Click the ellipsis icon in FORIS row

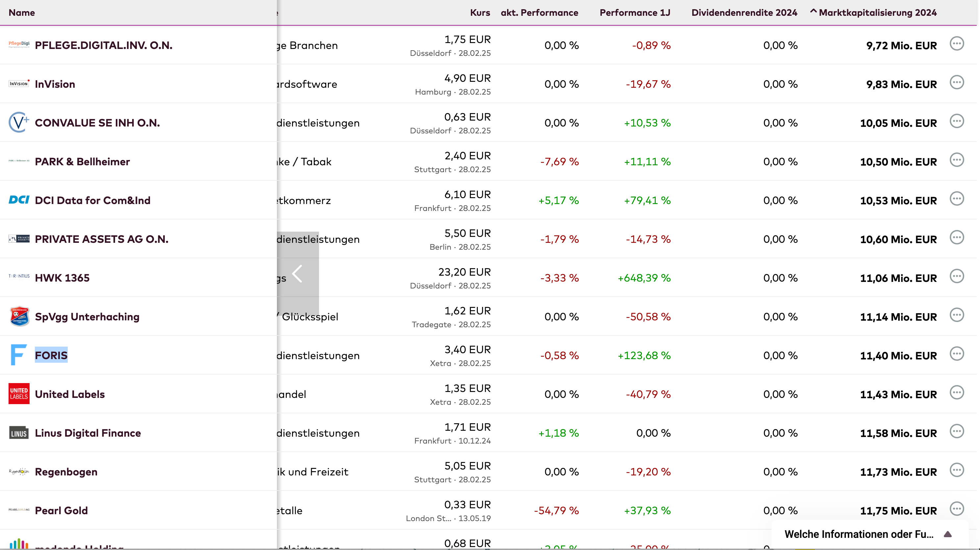pos(956,354)
